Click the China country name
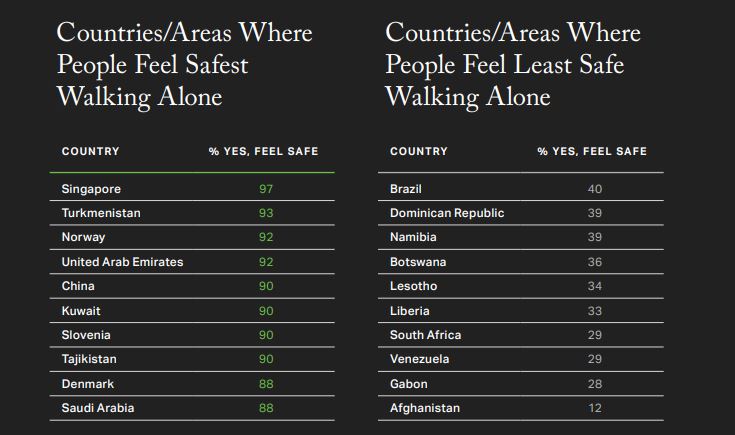Image resolution: width=735 pixels, height=435 pixels. click(x=78, y=286)
